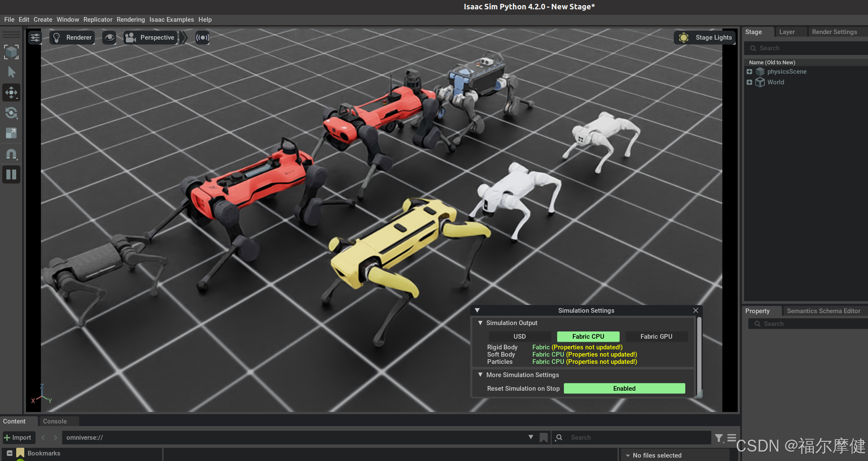Open the filter icon in content browser
This screenshot has width=868, height=461.
(719, 438)
